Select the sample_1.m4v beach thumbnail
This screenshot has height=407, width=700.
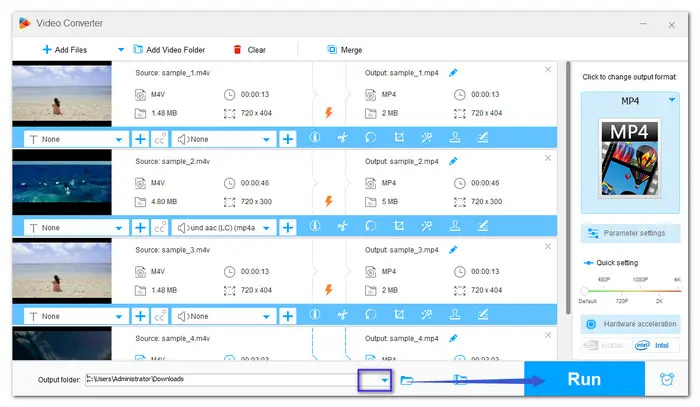click(62, 94)
